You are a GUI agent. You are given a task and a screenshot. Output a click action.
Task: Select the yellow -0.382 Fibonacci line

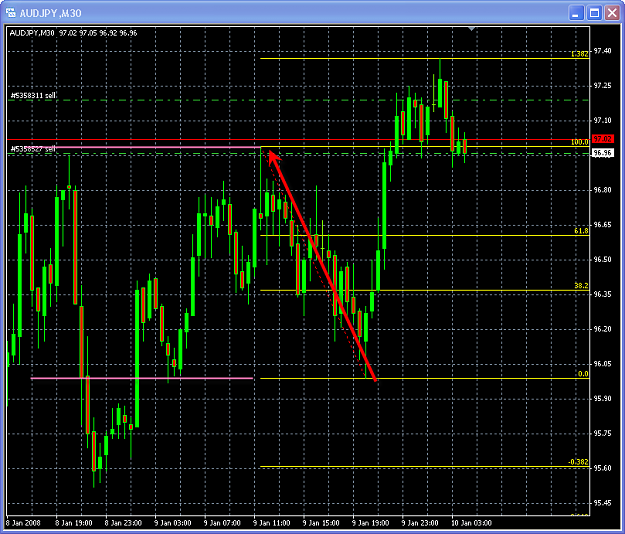click(x=425, y=466)
